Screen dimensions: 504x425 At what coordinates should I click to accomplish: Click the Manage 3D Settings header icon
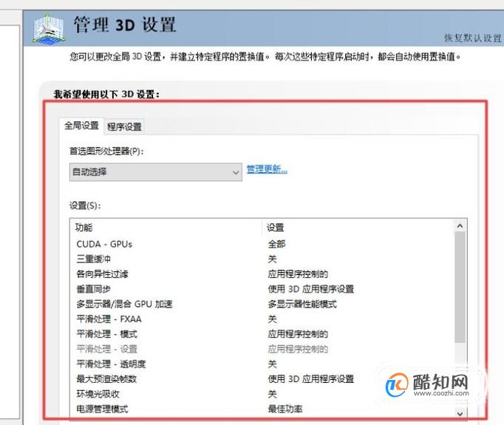tap(49, 29)
